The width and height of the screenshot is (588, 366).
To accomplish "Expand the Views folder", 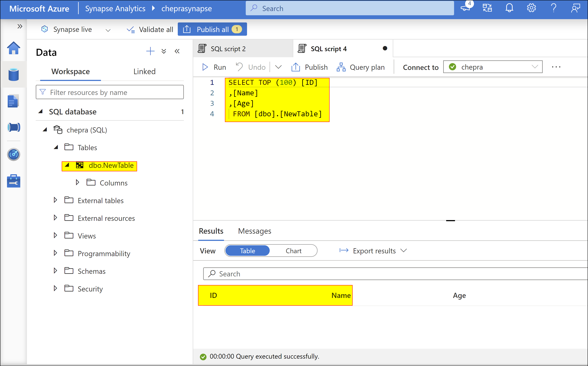I will [x=55, y=235].
